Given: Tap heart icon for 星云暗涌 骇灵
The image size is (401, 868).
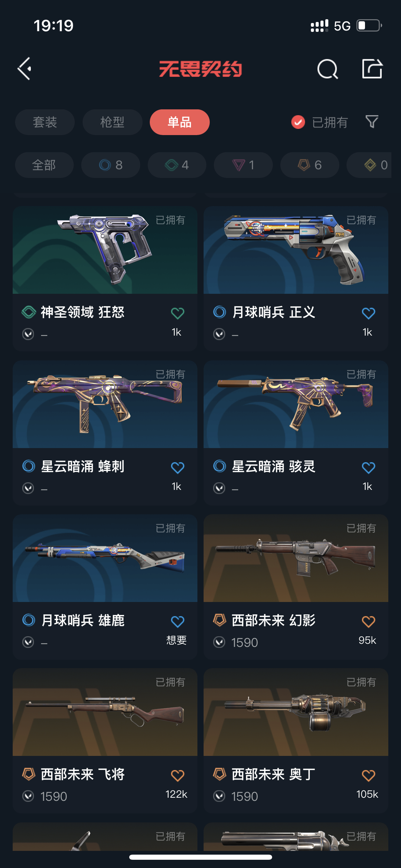Looking at the screenshot, I should point(368,467).
